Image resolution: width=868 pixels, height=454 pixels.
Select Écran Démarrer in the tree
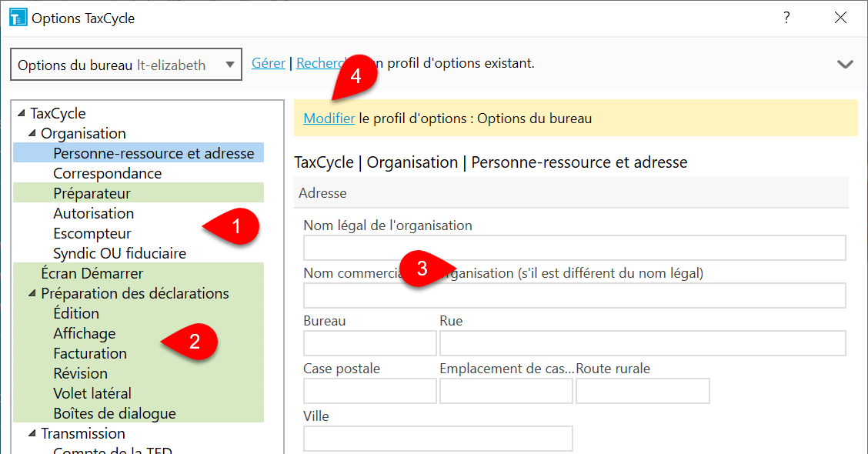pos(139,273)
